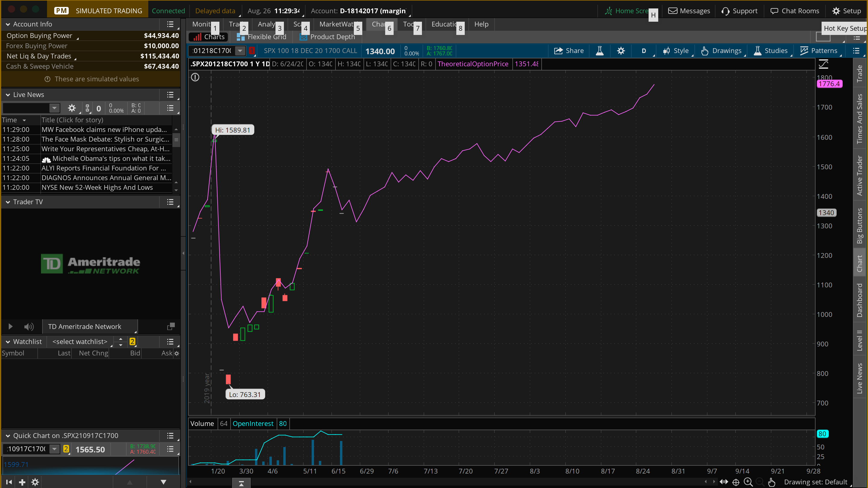
Task: Open Quick Chart gadget menu icon
Action: 170,436
